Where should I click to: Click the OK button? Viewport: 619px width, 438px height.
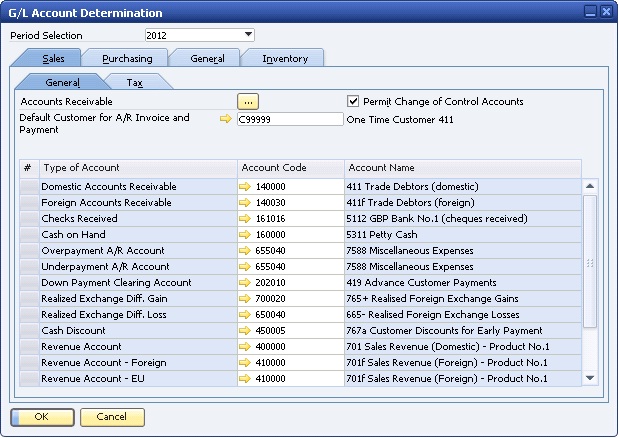[x=42, y=417]
